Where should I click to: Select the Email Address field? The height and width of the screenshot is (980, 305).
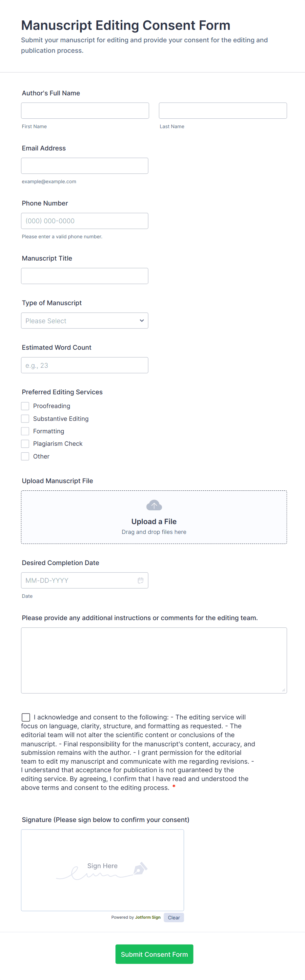[85, 166]
